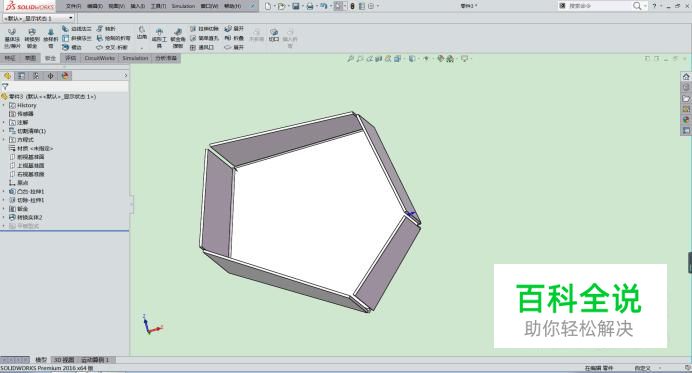Open the ConfigurationManager tab icon

[x=36, y=76]
